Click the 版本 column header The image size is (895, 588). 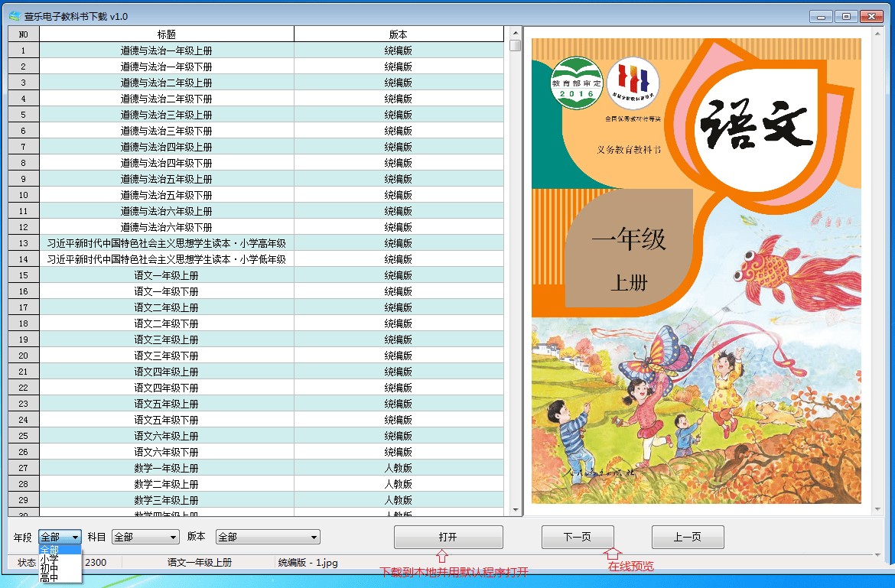pos(399,34)
